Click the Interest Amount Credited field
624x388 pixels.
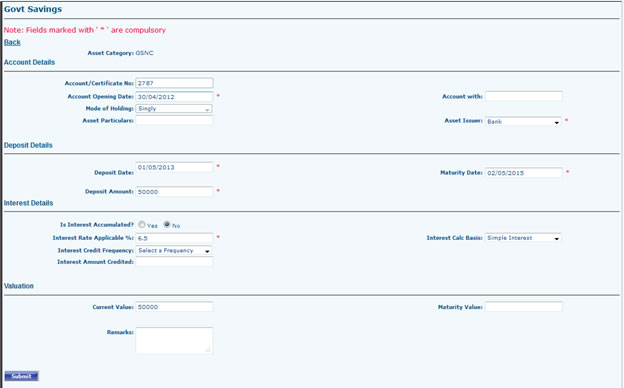[174, 262]
